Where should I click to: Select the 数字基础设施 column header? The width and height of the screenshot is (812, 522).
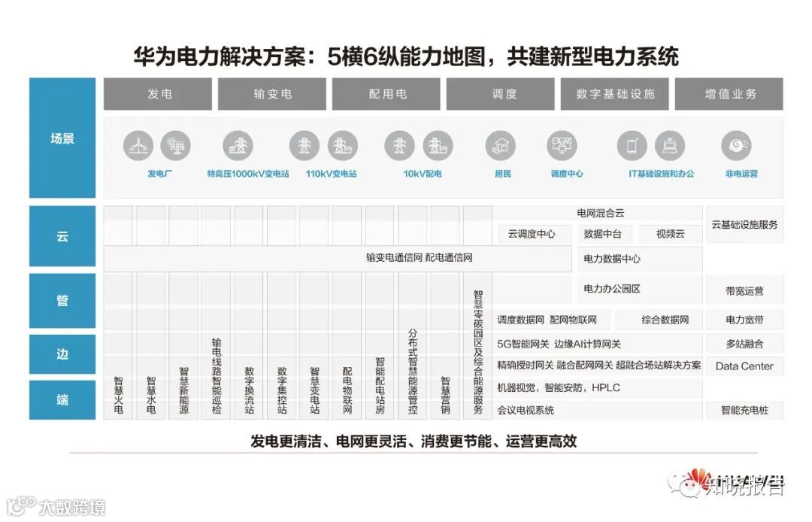[x=615, y=94]
